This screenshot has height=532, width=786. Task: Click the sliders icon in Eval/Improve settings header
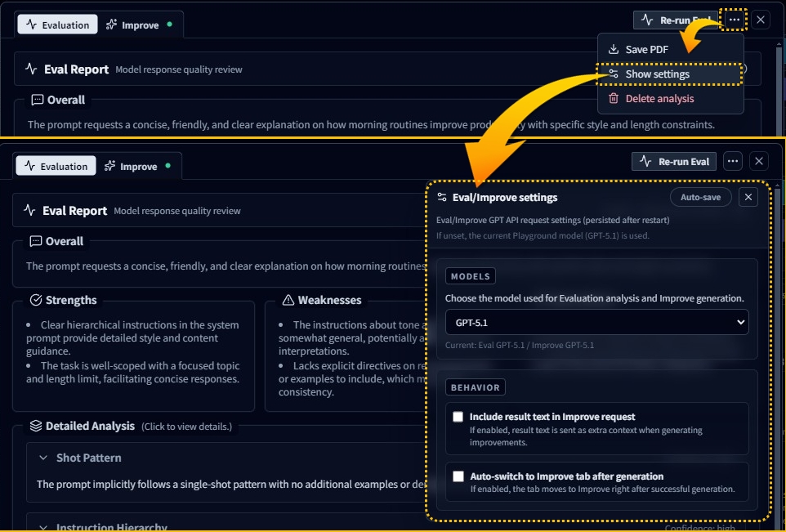coord(441,197)
